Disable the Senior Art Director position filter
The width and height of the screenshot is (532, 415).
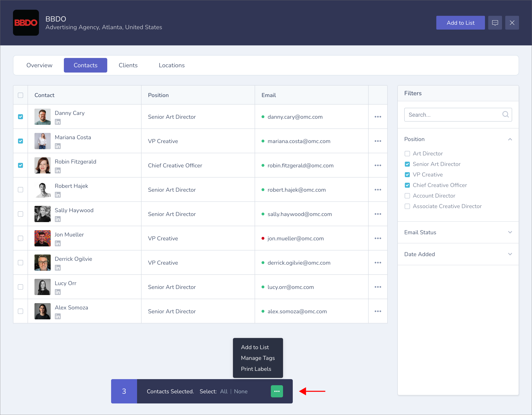[407, 164]
